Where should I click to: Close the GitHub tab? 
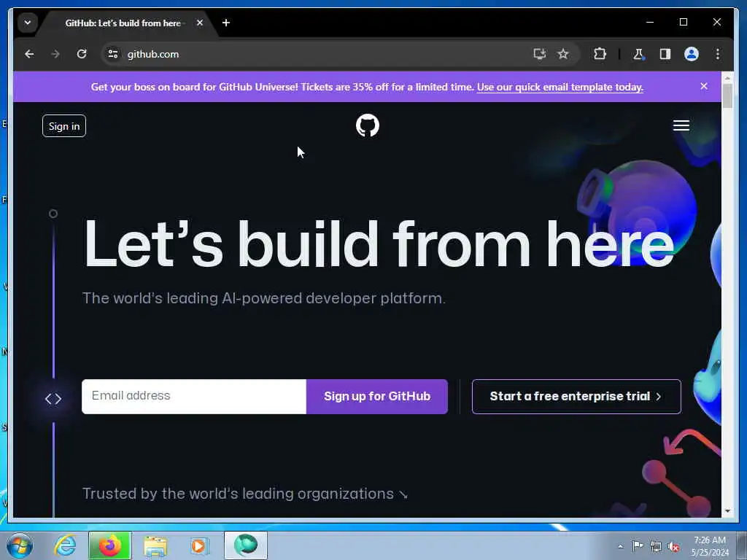(200, 23)
